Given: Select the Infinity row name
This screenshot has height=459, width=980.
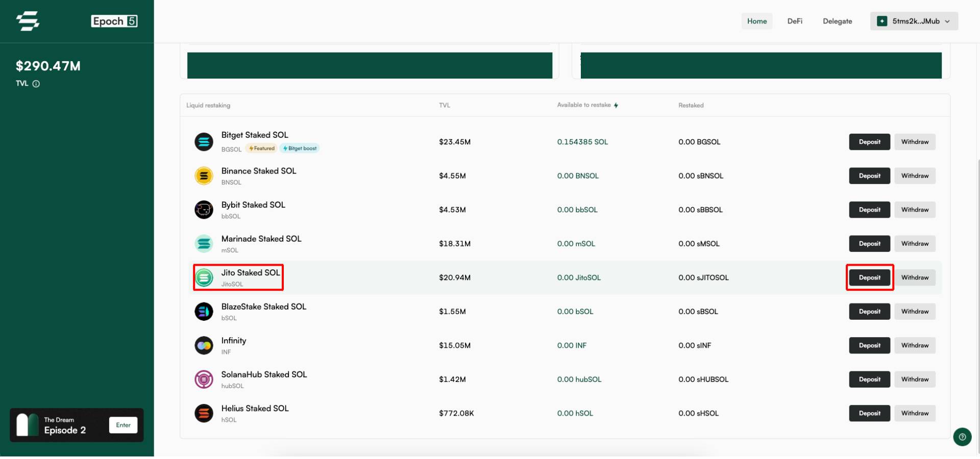Looking at the screenshot, I should point(234,341).
